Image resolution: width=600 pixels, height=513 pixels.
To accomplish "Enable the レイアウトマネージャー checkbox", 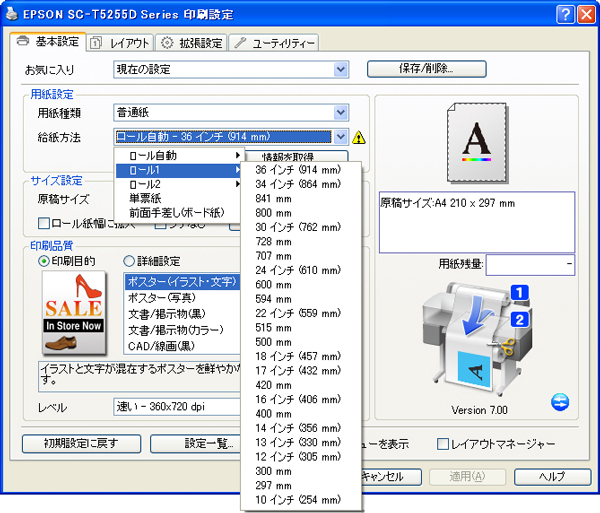I will coord(443,443).
